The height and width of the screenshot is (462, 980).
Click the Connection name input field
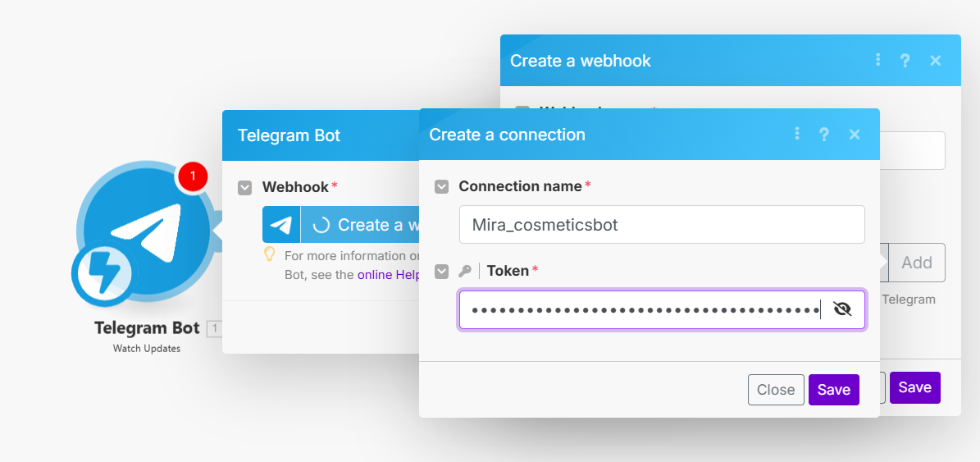[x=662, y=225]
